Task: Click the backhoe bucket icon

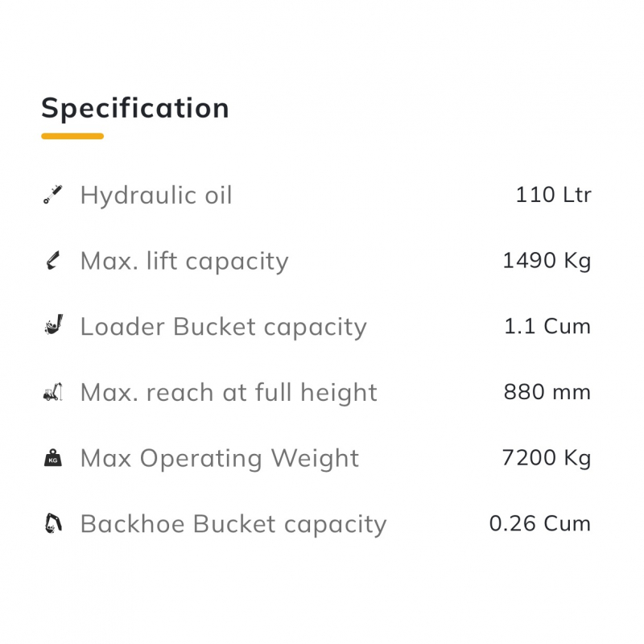Action: 52,524
